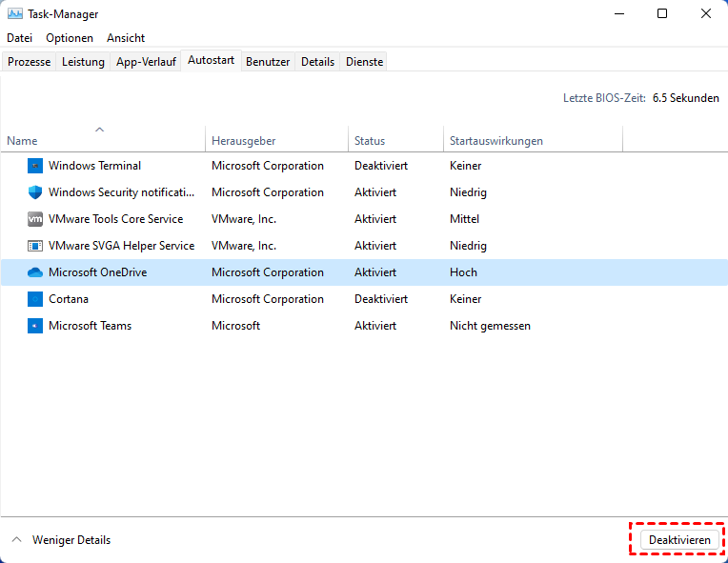
Task: Click the Cortana app icon
Action: [x=35, y=299]
